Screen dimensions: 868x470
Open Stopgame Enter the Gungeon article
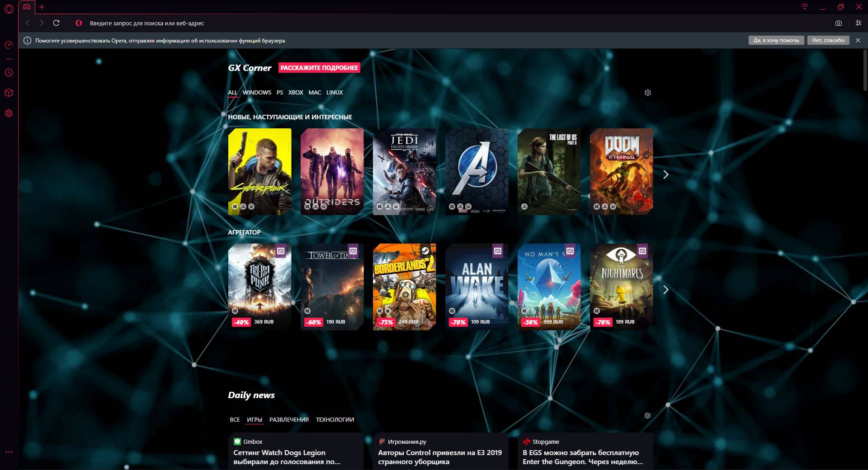[585, 451]
